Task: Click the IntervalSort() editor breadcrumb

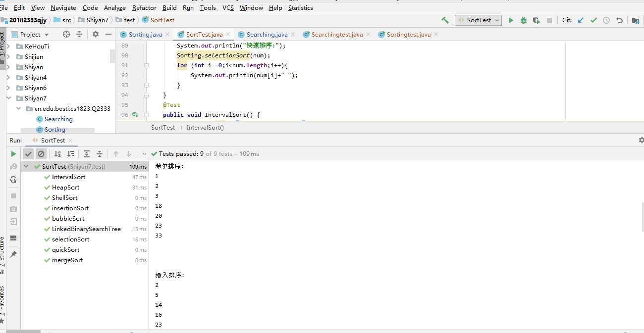Action: click(x=205, y=127)
